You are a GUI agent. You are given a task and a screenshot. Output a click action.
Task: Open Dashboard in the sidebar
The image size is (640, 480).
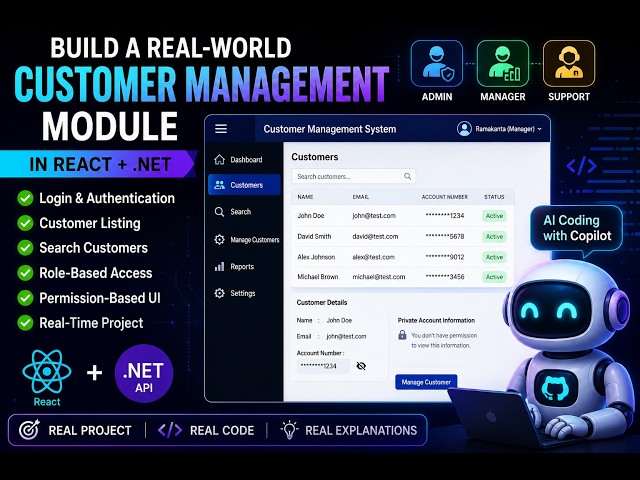click(244, 160)
